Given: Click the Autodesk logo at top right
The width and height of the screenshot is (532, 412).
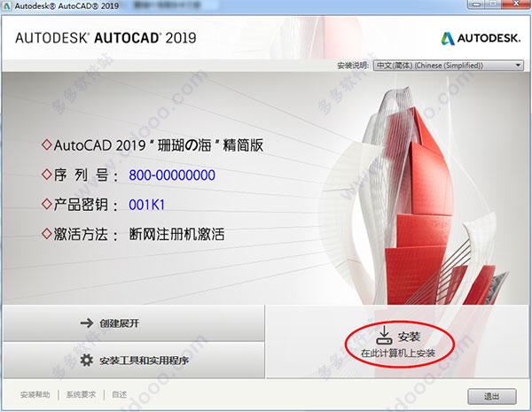Looking at the screenshot, I should pos(481,38).
